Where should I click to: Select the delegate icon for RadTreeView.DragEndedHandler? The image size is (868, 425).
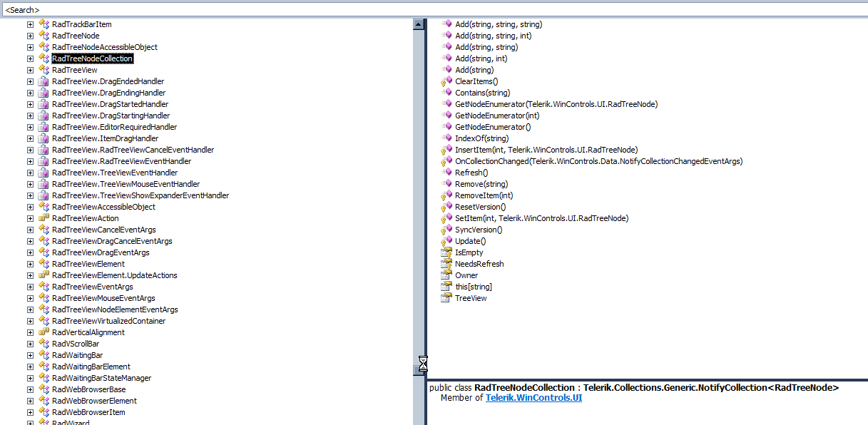click(44, 81)
